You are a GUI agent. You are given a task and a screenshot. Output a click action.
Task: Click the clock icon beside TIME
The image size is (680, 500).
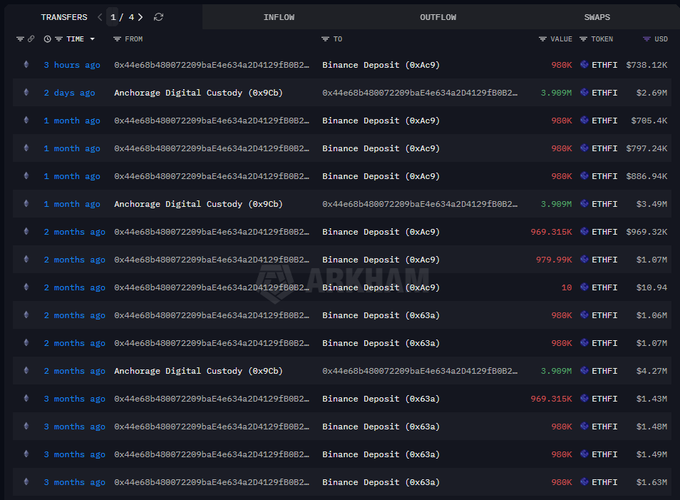coord(47,39)
